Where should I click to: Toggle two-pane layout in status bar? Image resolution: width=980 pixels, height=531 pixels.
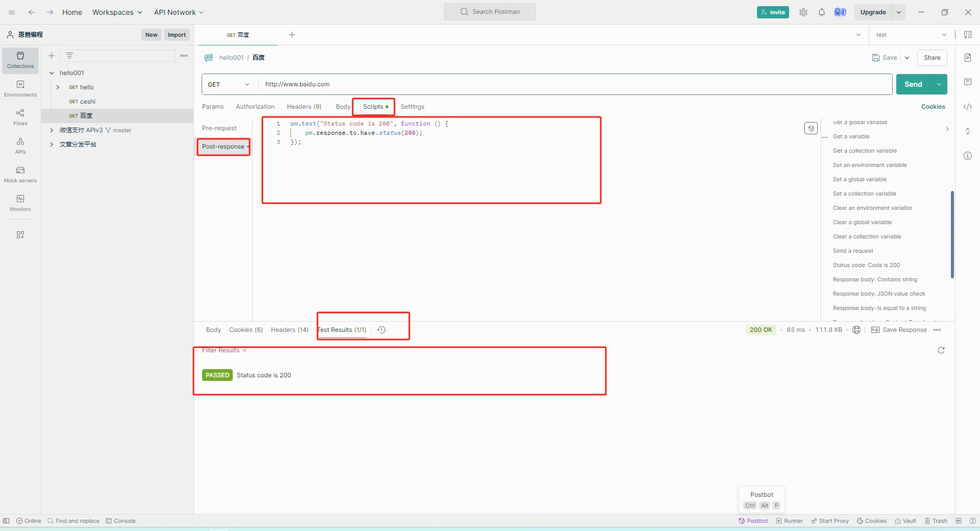click(959, 521)
